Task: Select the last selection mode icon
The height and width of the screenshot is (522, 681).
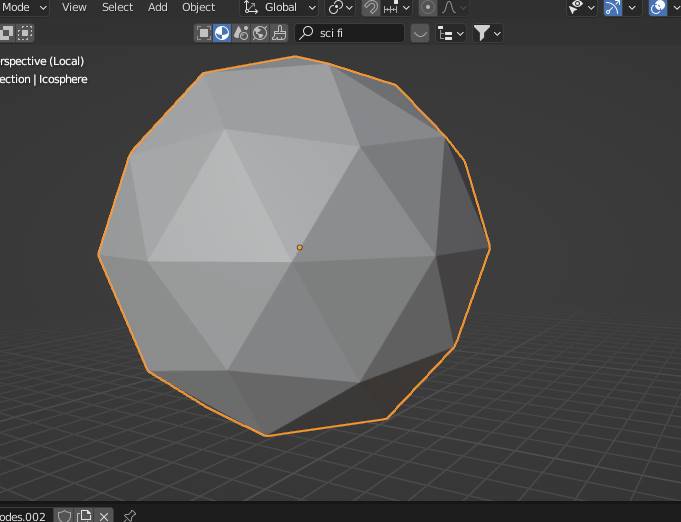Action: (25, 33)
